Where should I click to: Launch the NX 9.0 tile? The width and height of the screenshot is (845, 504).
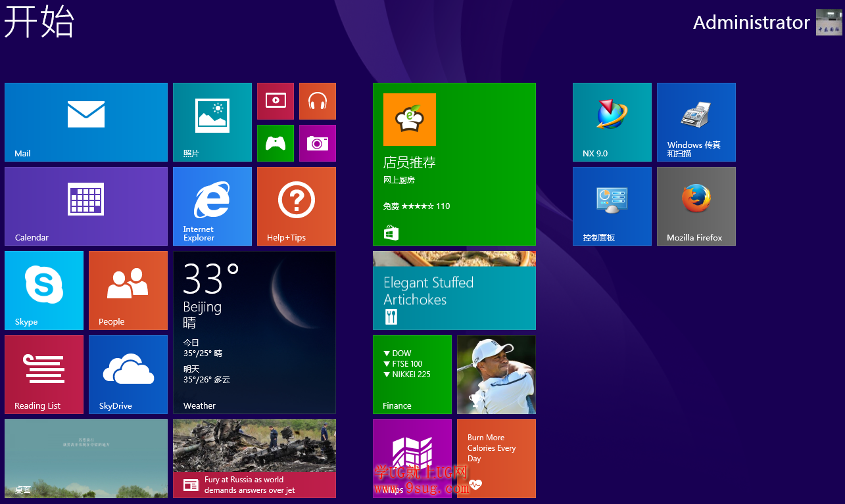point(612,122)
